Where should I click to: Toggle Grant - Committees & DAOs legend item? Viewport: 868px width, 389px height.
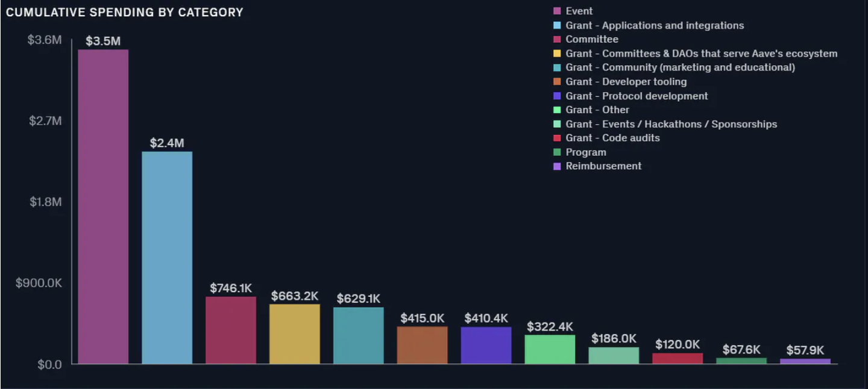click(x=696, y=54)
